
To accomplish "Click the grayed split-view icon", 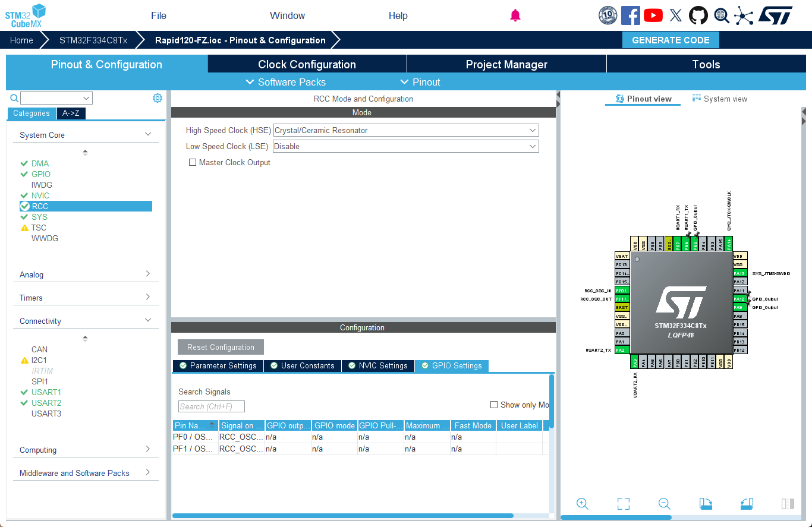I will (788, 504).
